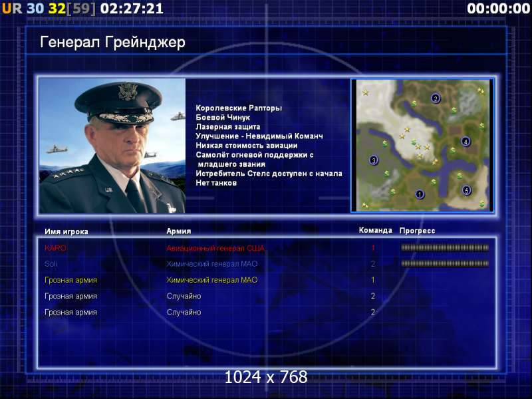Click start position 3 on the minimap
The width and height of the screenshot is (532, 399).
tap(374, 160)
